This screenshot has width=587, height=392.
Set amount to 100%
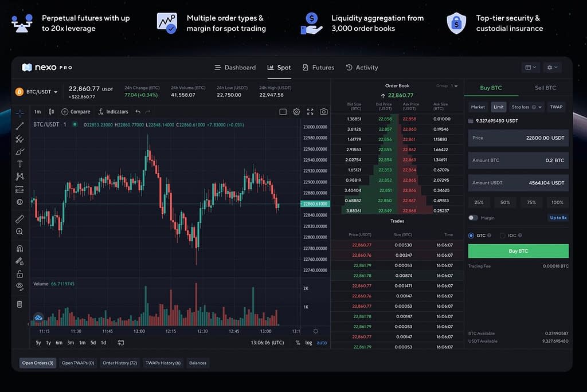(557, 202)
